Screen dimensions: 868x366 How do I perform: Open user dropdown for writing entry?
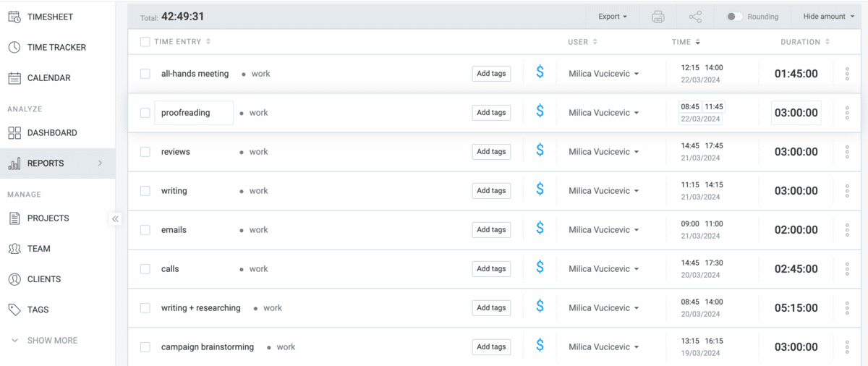(x=603, y=191)
